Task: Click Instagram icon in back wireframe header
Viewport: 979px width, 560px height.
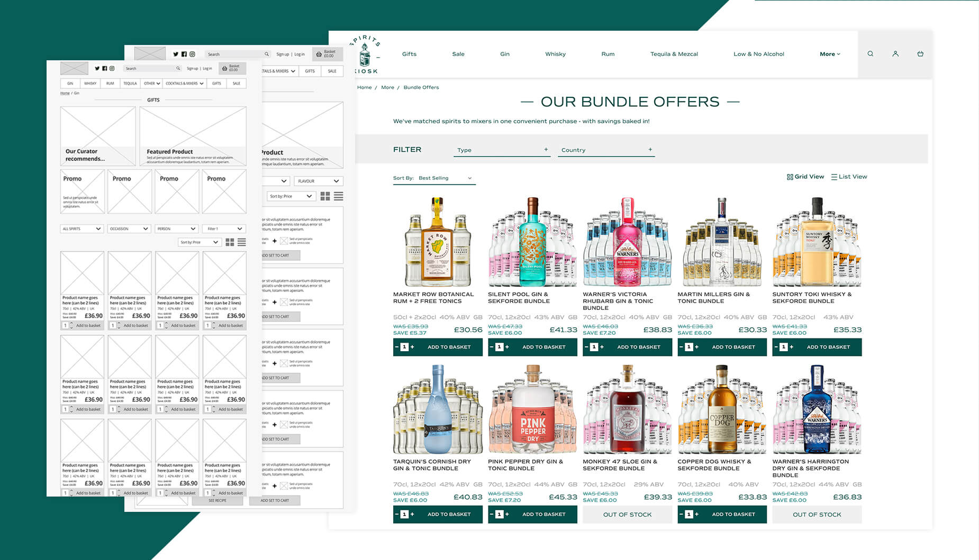Action: 192,54
